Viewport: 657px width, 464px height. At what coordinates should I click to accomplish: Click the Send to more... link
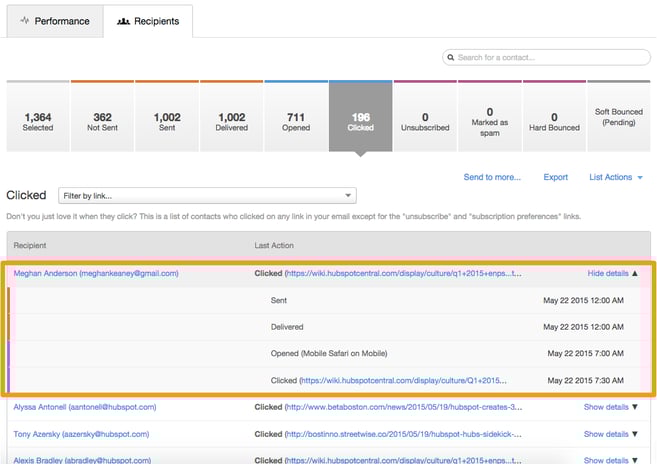coord(492,177)
